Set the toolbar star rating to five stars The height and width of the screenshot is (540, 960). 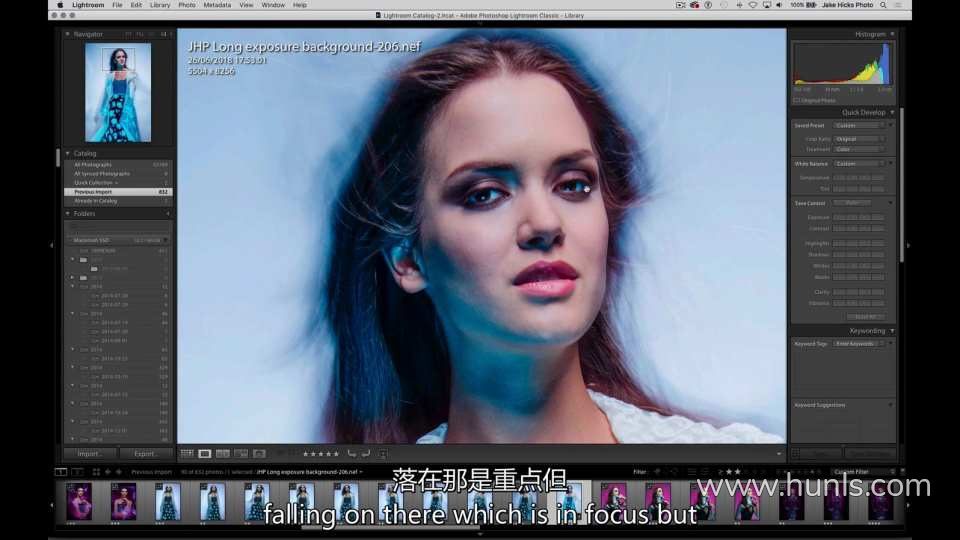click(x=336, y=454)
